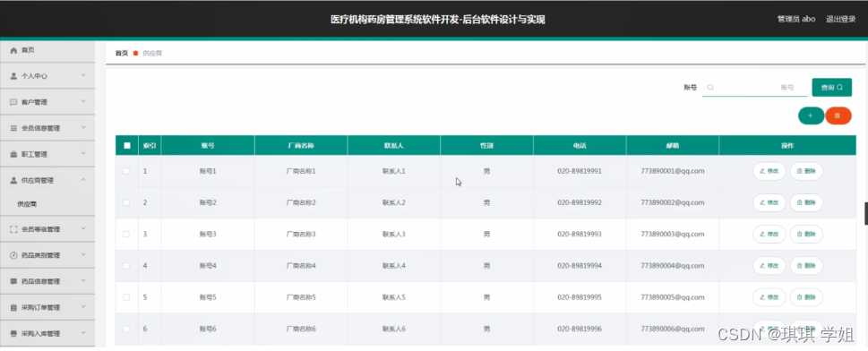Expand the 会员信息管理 chevron
The image size is (868, 351).
(83, 127)
